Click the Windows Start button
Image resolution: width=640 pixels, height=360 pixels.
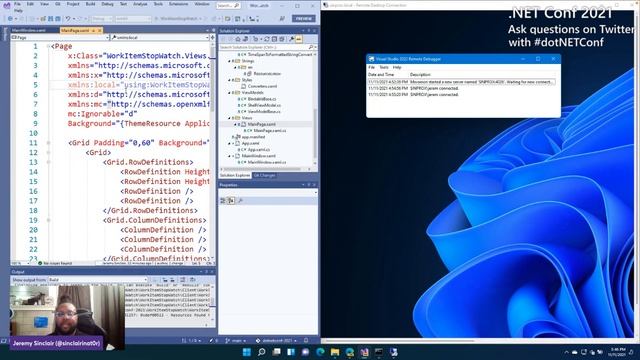[x=247, y=352]
